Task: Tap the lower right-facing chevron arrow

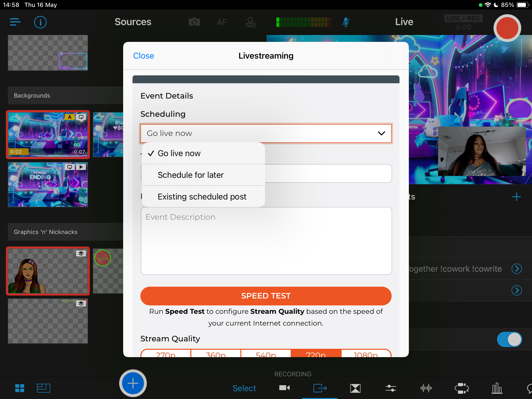Action: coord(517,290)
